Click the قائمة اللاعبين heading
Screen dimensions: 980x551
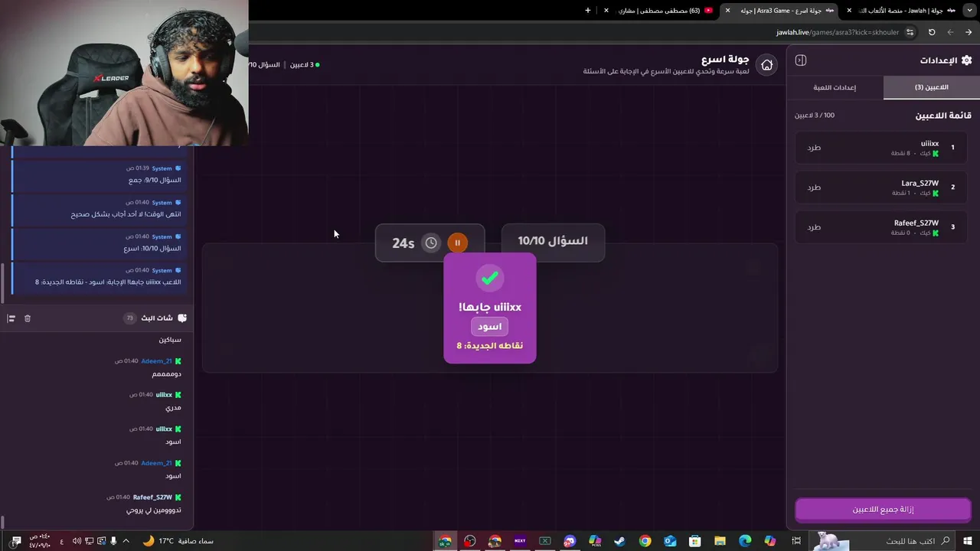(x=943, y=116)
